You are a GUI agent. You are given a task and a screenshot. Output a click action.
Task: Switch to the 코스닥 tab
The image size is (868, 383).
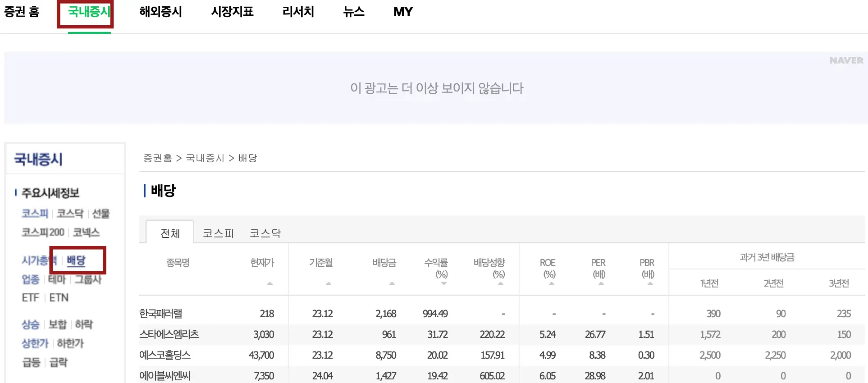point(265,233)
